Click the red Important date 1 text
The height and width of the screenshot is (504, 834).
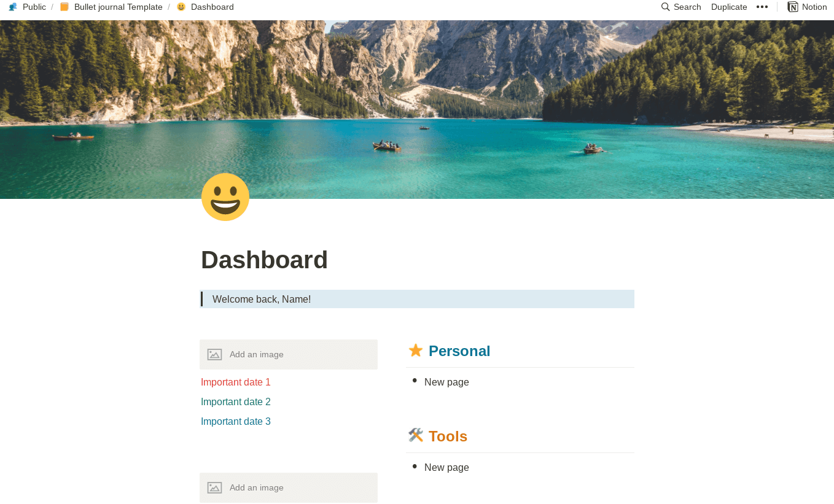point(236,382)
